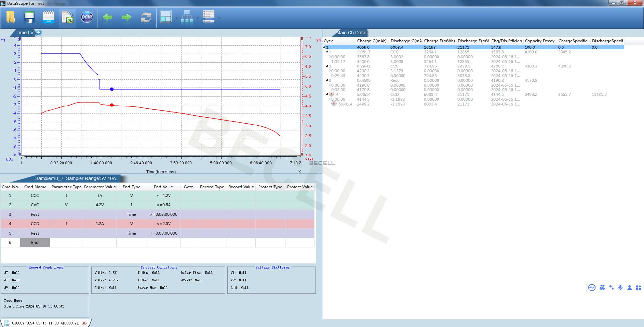
Task: Click the red exclamation icon beside 5:00:14
Action: [x=334, y=104]
